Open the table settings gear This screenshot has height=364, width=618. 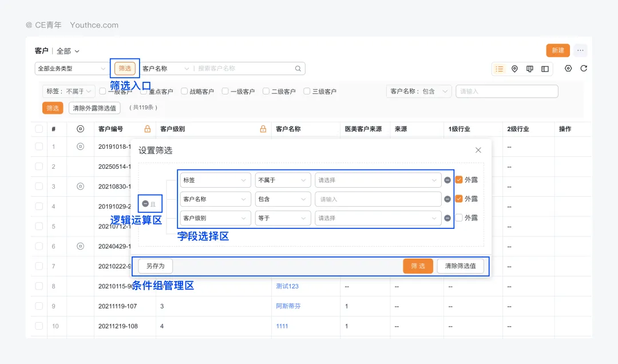568,69
